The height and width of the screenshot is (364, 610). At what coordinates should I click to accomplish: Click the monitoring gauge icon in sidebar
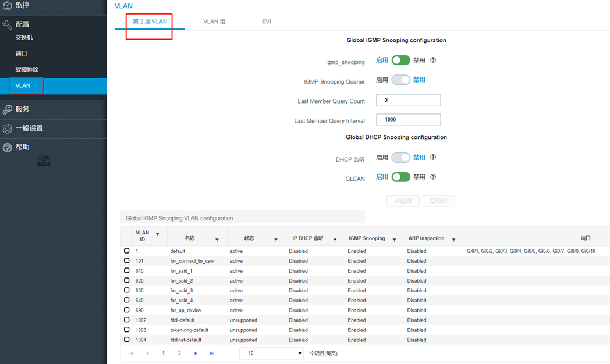(x=7, y=5)
